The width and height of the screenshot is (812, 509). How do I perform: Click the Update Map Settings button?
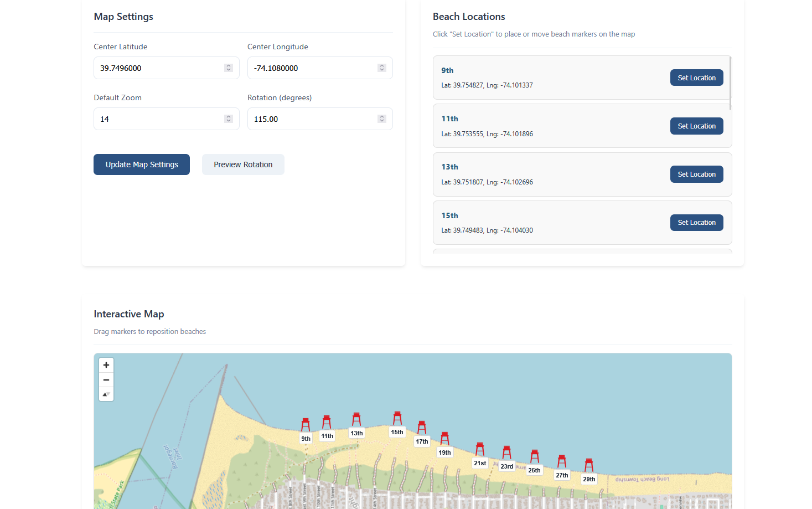tap(141, 164)
